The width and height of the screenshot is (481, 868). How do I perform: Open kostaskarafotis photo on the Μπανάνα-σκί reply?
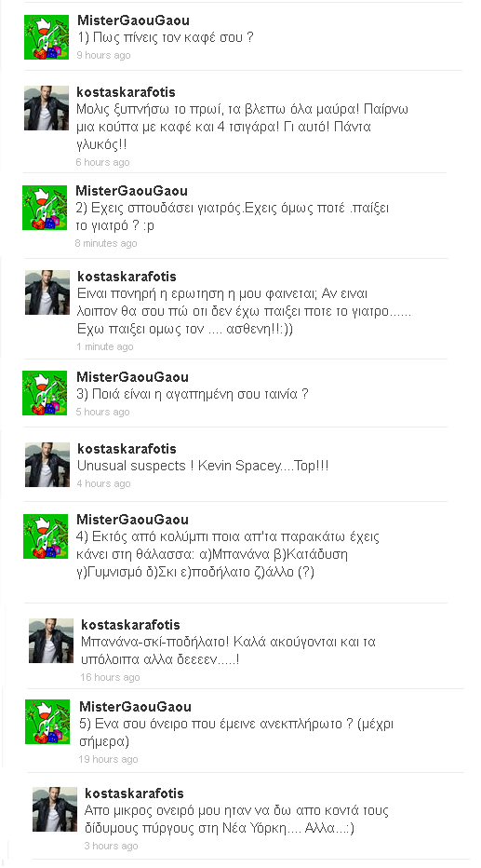pyautogui.click(x=51, y=641)
